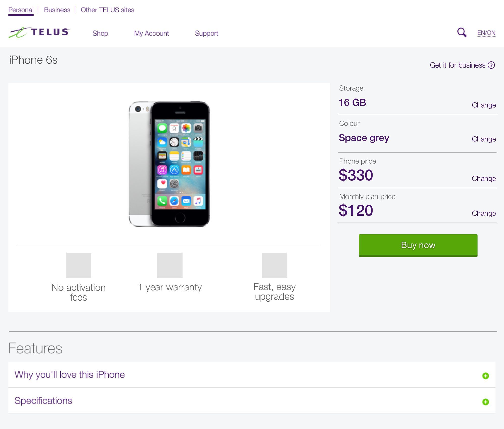Click the no activation fees icon
The width and height of the screenshot is (504, 429).
coord(78,265)
